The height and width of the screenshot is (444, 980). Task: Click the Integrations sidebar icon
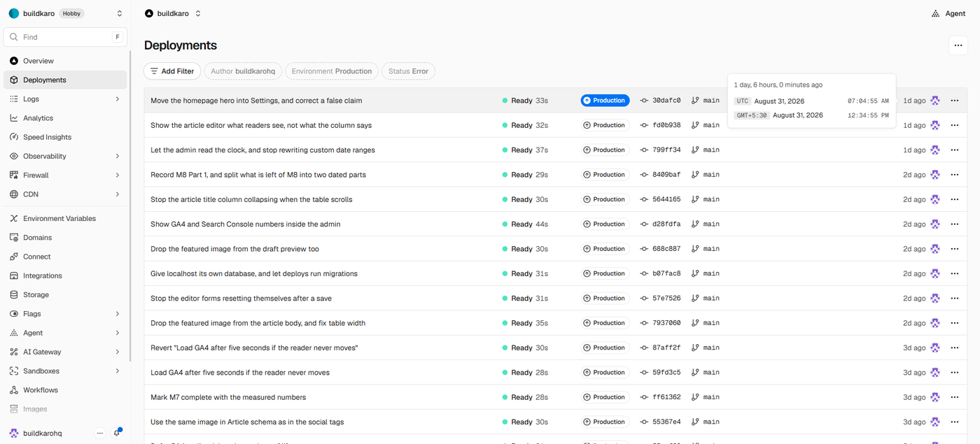point(14,275)
